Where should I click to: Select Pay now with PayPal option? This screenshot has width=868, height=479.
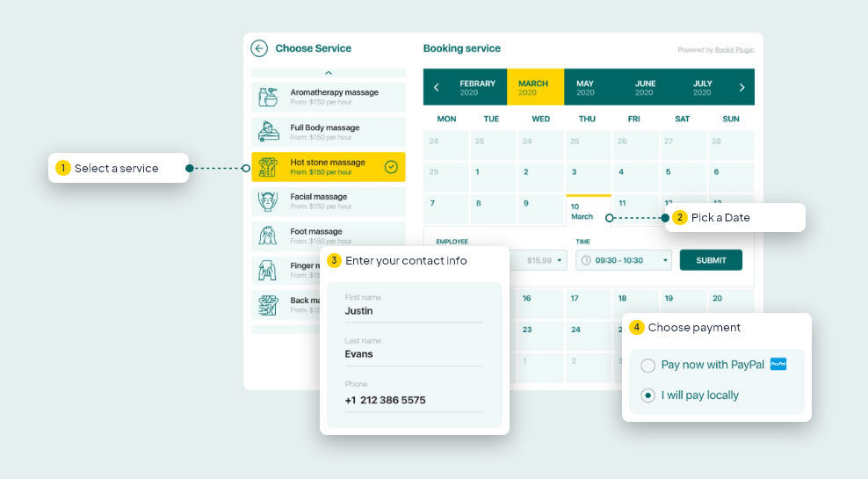pyautogui.click(x=647, y=366)
